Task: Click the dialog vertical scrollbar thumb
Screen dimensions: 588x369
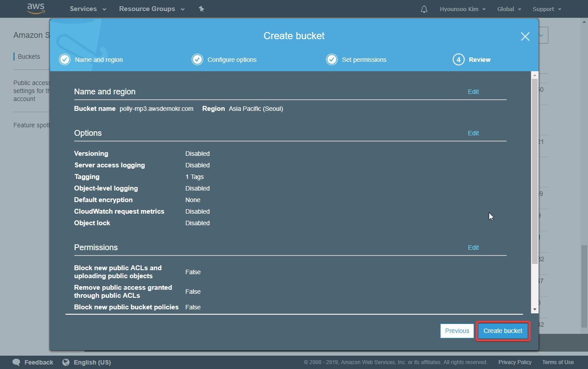Action: (535, 171)
